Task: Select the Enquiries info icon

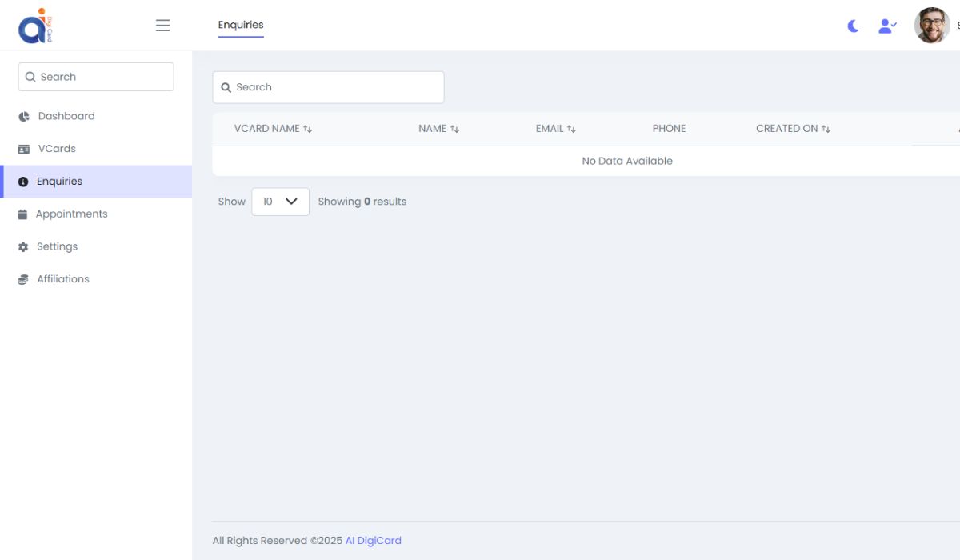Action: coord(23,181)
